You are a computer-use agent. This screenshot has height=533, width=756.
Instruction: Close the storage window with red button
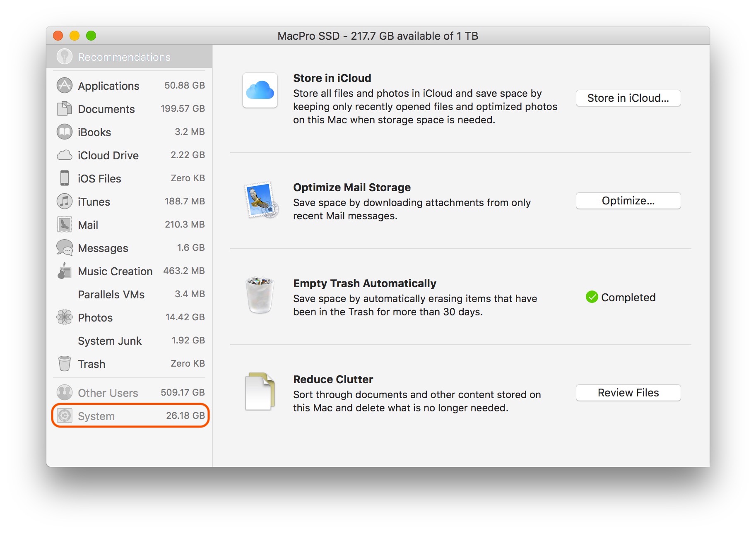[x=58, y=36]
